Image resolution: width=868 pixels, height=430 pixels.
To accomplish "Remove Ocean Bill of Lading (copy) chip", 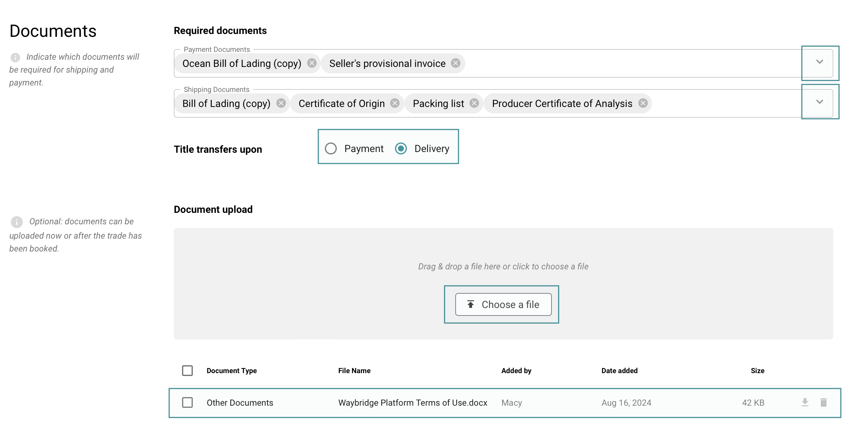I will [x=312, y=63].
